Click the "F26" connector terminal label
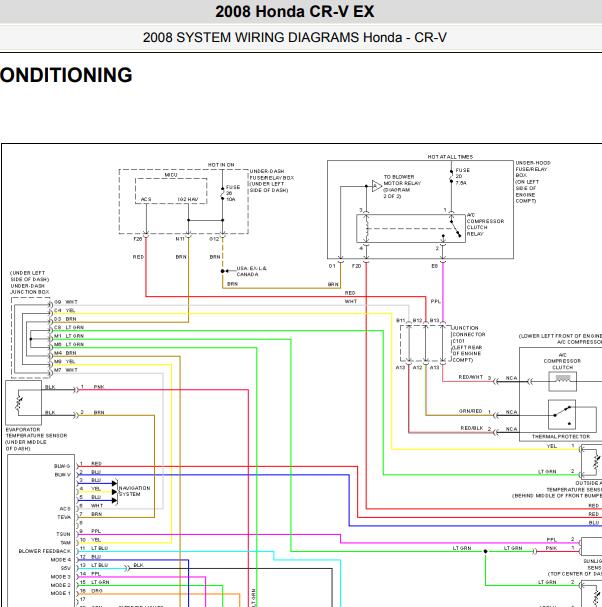Screen dimensions: 602x607 coord(138,239)
